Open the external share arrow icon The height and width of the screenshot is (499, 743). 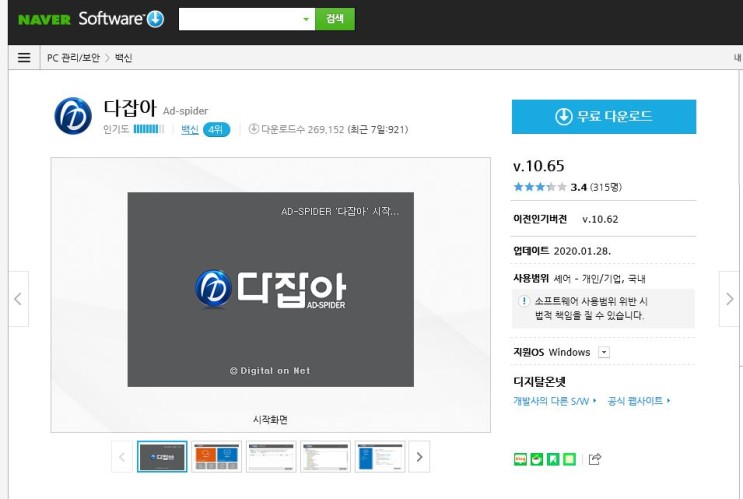coord(595,458)
